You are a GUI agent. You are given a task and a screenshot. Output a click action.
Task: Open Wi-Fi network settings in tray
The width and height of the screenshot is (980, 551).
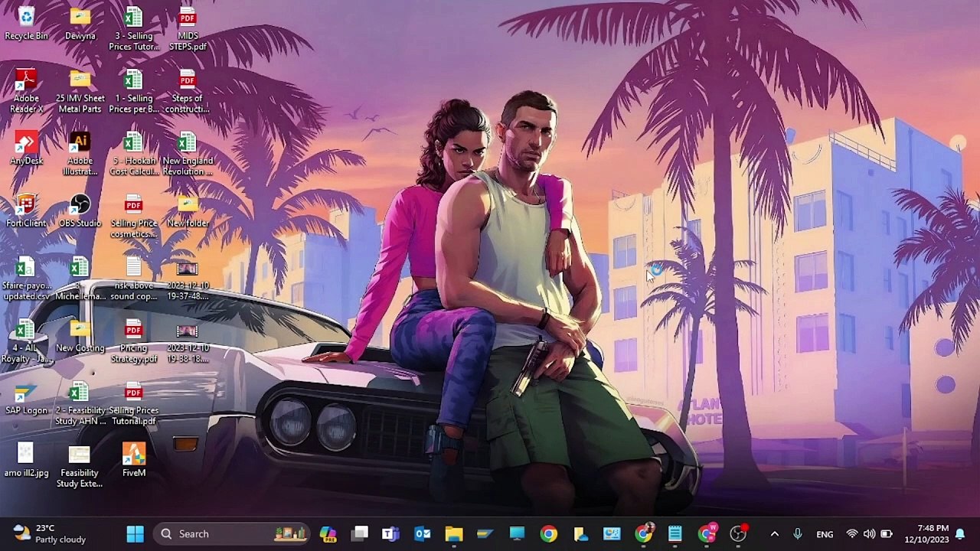click(852, 533)
